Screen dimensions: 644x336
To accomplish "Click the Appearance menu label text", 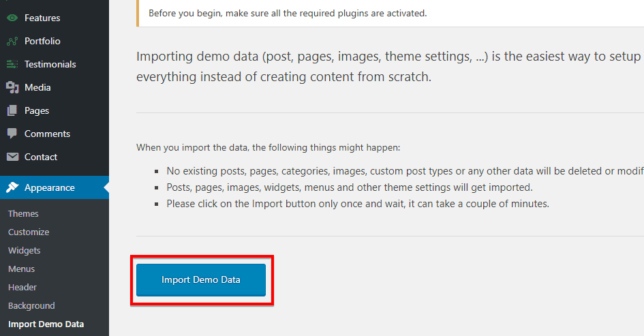I will pyautogui.click(x=50, y=187).
